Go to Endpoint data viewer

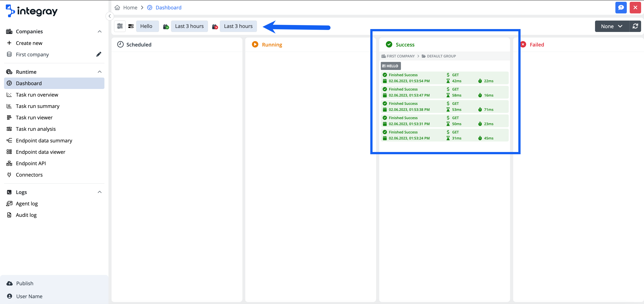[x=40, y=152]
